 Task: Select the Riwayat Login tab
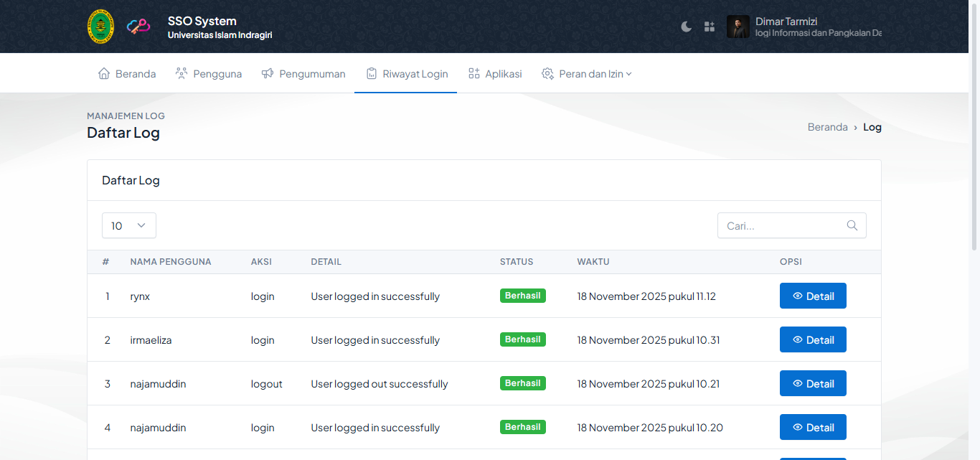click(406, 74)
